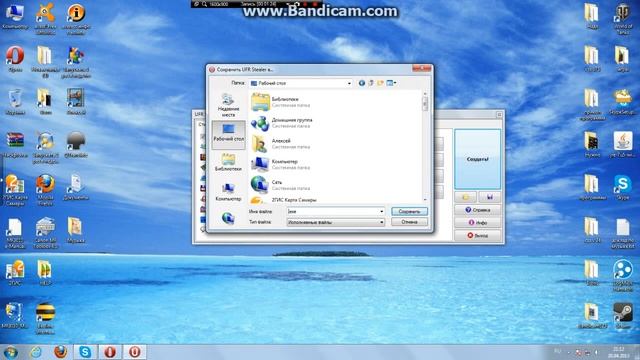Click the system tray clock
The width and height of the screenshot is (640, 360).
(x=618, y=353)
